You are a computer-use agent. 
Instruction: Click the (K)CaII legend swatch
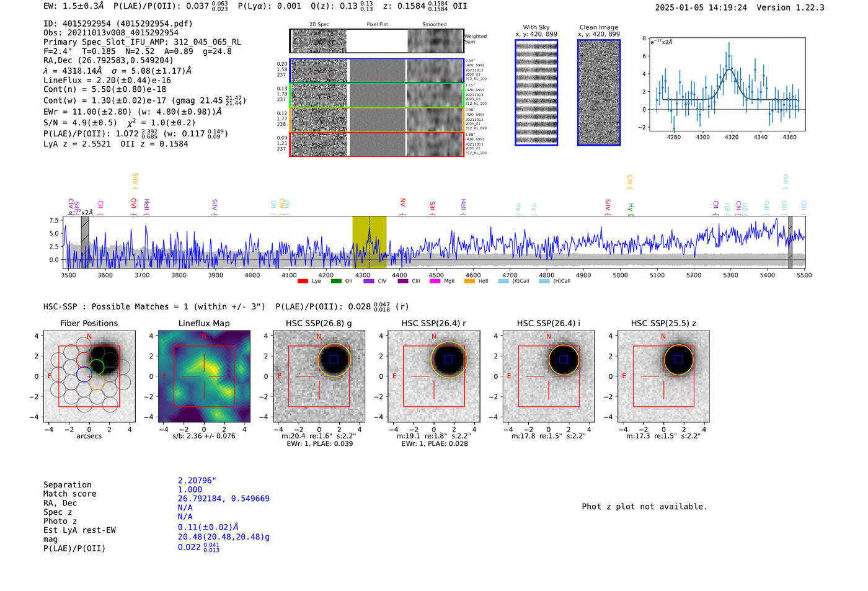click(x=503, y=282)
